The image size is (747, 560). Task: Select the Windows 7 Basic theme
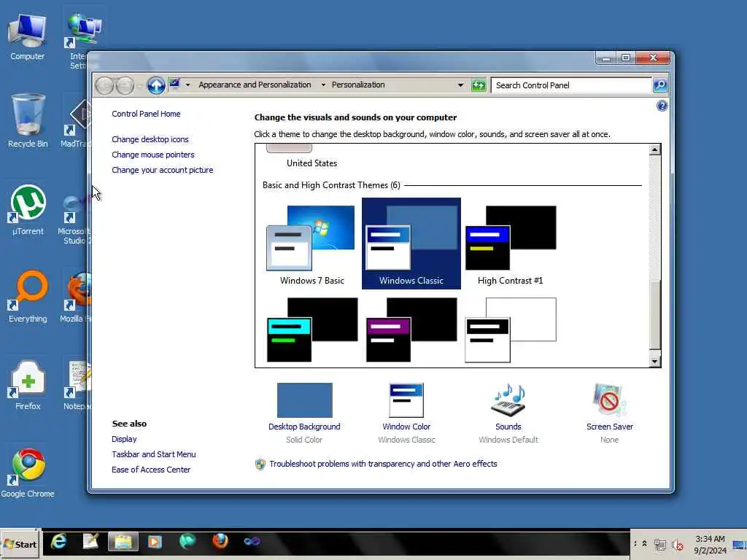pos(312,244)
